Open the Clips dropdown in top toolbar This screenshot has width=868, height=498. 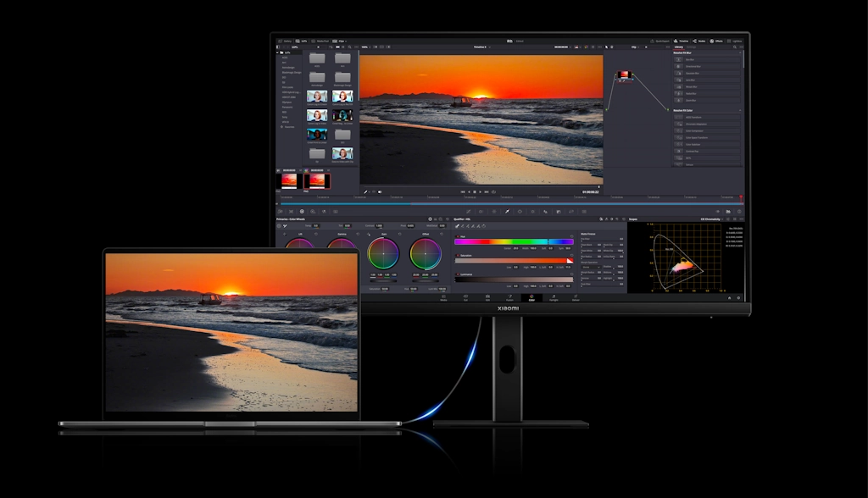(340, 41)
